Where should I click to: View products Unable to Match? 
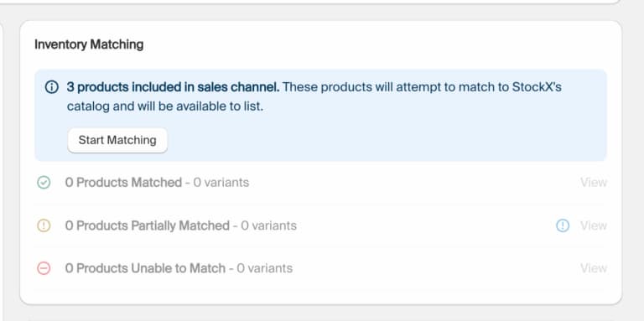pyautogui.click(x=594, y=268)
